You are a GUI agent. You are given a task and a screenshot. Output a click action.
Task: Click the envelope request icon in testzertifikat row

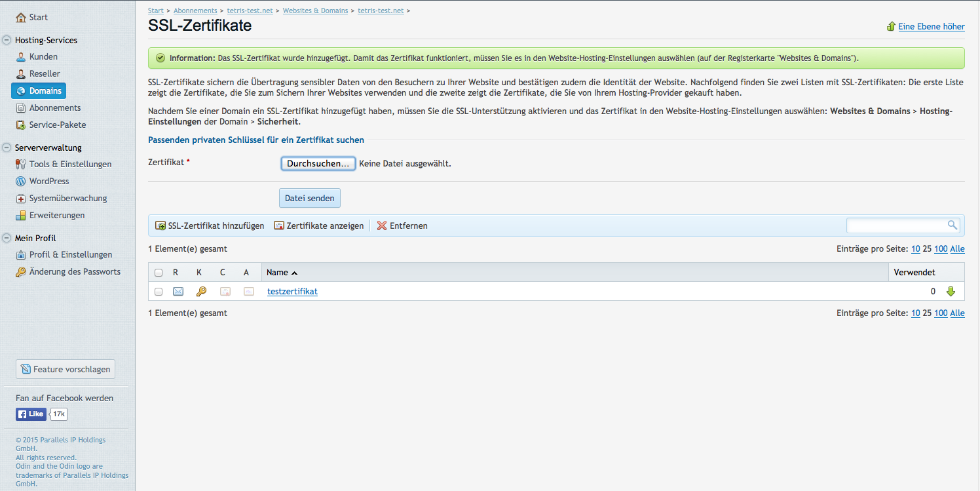tap(178, 292)
